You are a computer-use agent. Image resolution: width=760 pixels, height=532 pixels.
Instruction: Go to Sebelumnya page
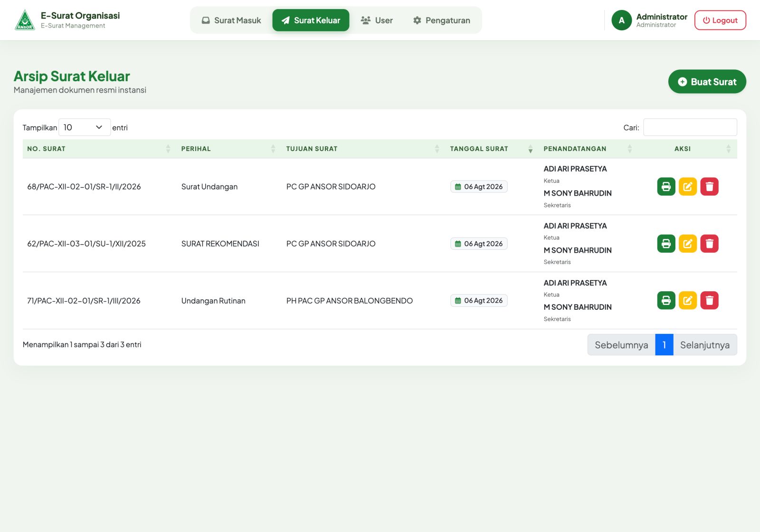tap(621, 345)
